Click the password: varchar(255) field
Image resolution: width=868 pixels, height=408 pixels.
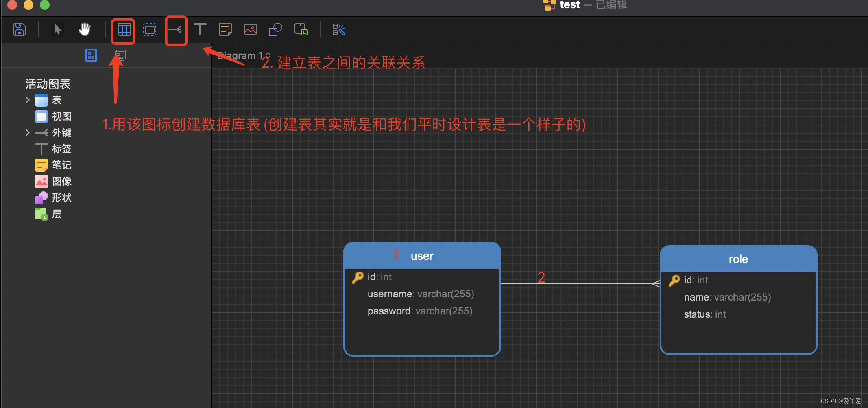click(x=420, y=311)
